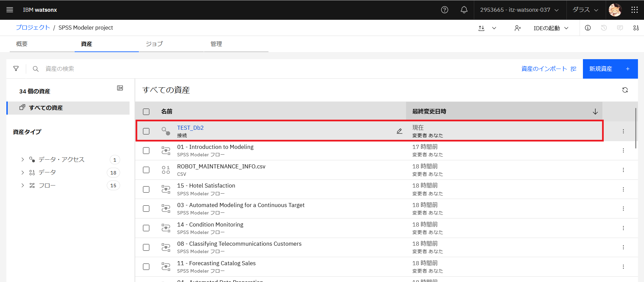Click the edit pencil on TEST_Db2 row

[x=399, y=131]
